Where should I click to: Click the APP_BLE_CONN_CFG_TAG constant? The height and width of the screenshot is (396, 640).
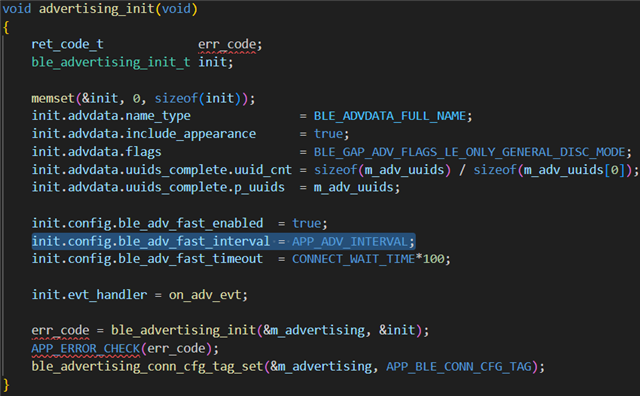coord(459,366)
